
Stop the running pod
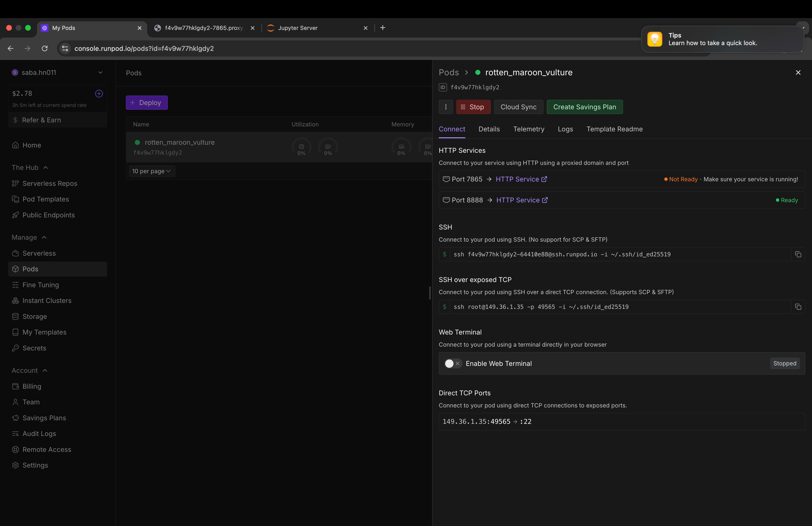pyautogui.click(x=473, y=107)
